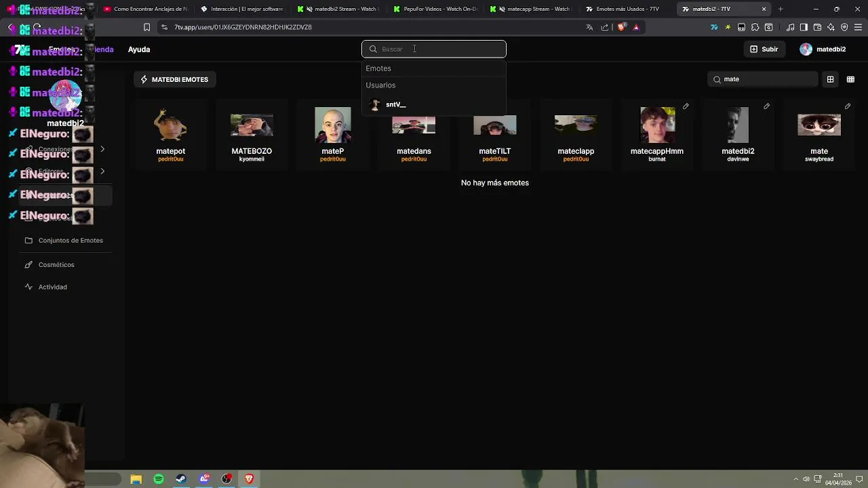The image size is (868, 488).
Task: Open the mate cat emote thumbnail
Action: click(819, 125)
